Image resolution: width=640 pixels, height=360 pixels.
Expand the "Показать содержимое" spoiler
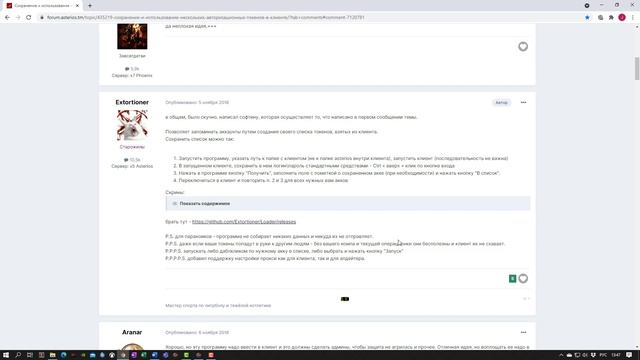[348, 203]
